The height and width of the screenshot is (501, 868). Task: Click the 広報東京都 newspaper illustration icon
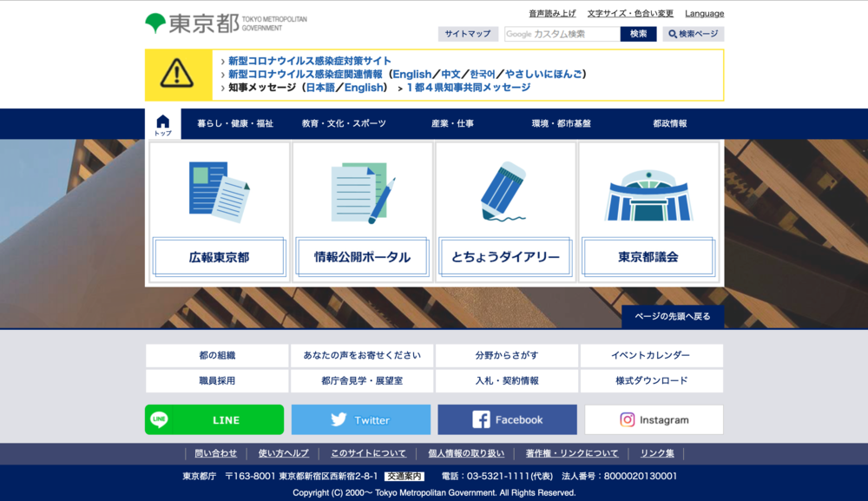point(219,191)
